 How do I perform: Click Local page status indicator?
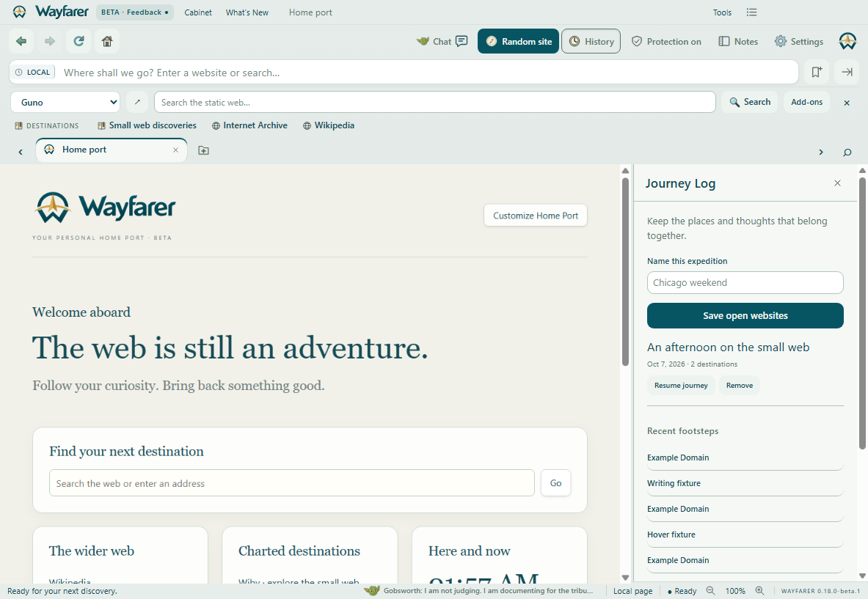tap(632, 591)
